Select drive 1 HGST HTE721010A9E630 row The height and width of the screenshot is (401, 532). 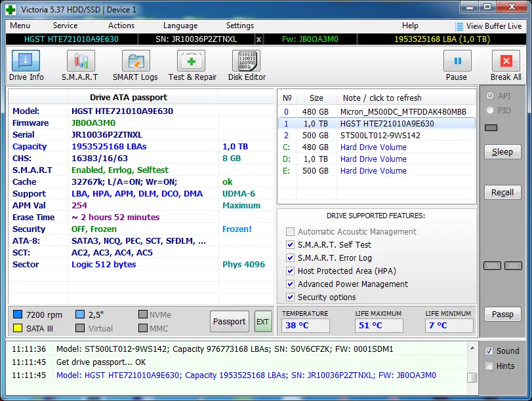tap(377, 124)
